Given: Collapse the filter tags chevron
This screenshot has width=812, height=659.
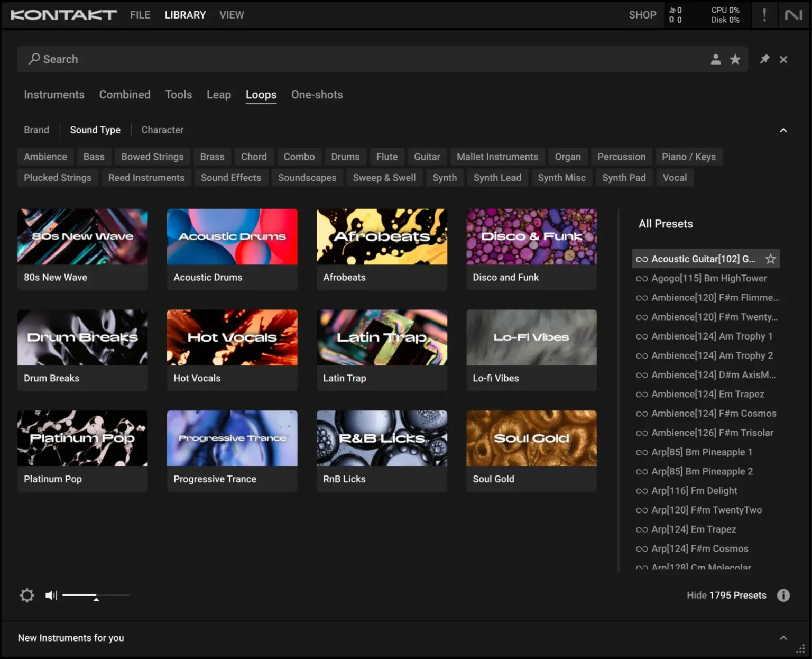Looking at the screenshot, I should [783, 130].
